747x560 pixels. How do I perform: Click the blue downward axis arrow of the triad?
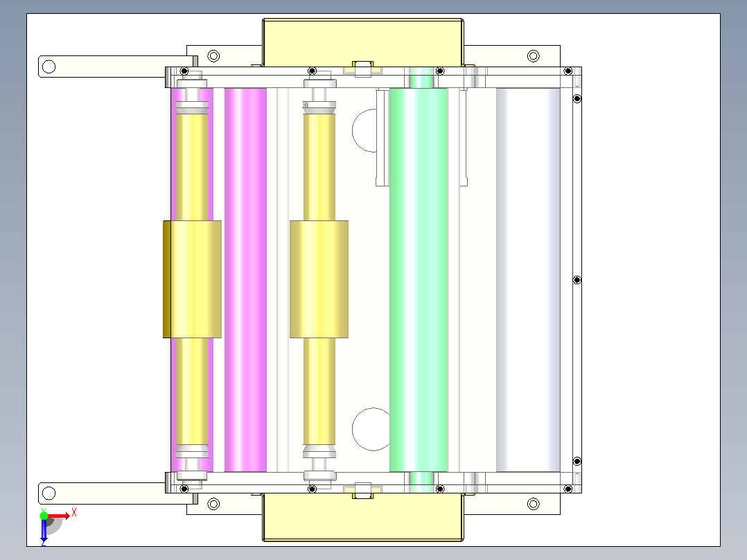click(44, 532)
